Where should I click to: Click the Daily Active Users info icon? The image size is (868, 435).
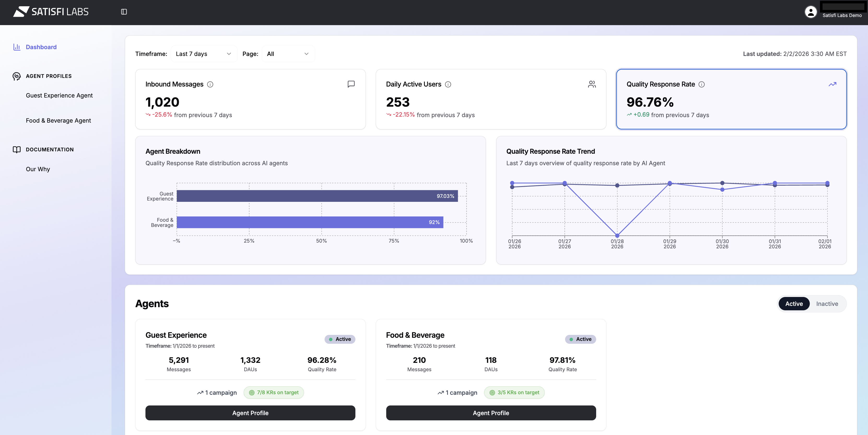click(x=448, y=84)
